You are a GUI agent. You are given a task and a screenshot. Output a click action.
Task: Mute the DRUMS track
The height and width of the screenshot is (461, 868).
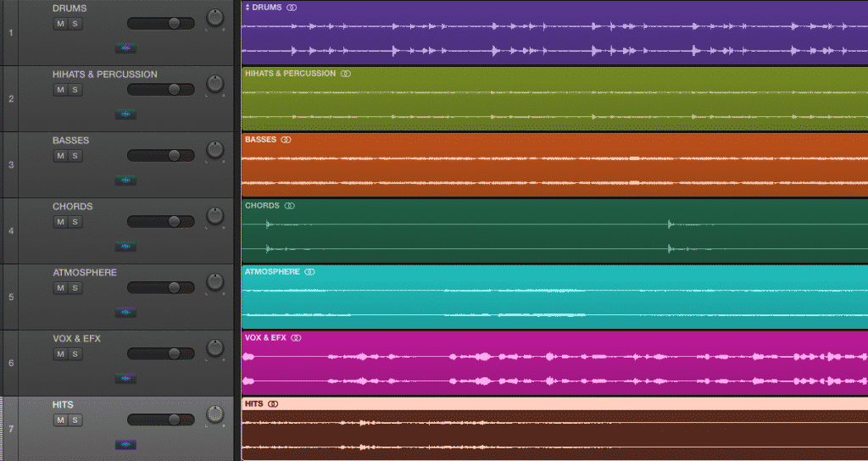60,24
